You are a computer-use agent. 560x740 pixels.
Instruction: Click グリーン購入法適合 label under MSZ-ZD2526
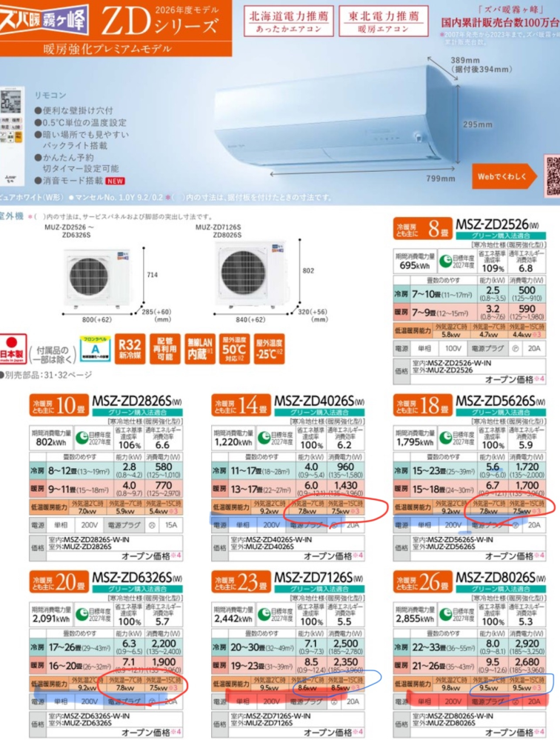tap(501, 236)
